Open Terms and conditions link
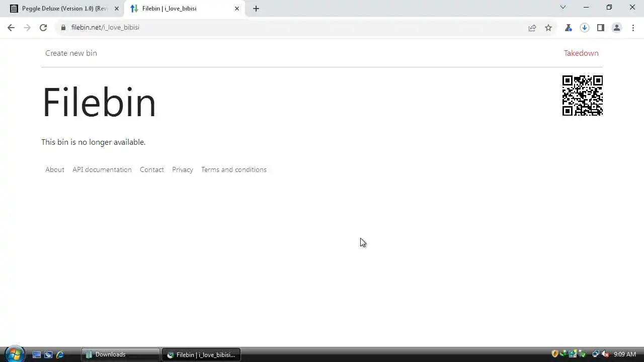644x362 pixels. coord(234,170)
